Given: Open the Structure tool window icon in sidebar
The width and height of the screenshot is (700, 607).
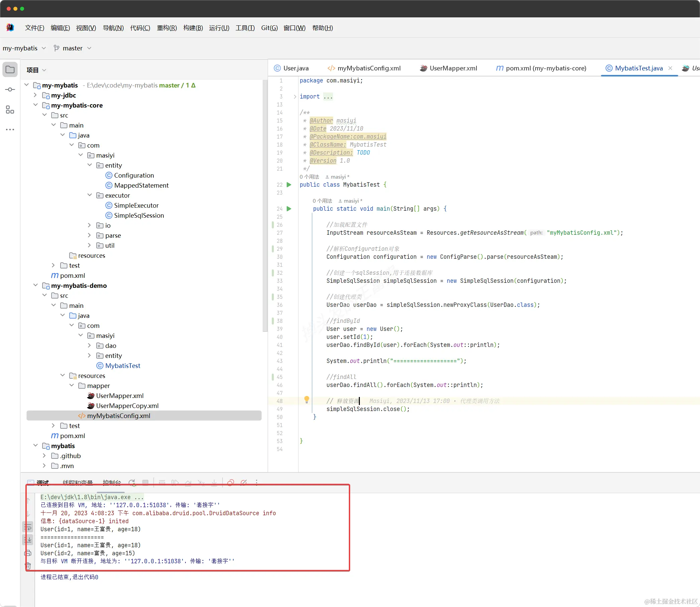Looking at the screenshot, I should pos(10,110).
